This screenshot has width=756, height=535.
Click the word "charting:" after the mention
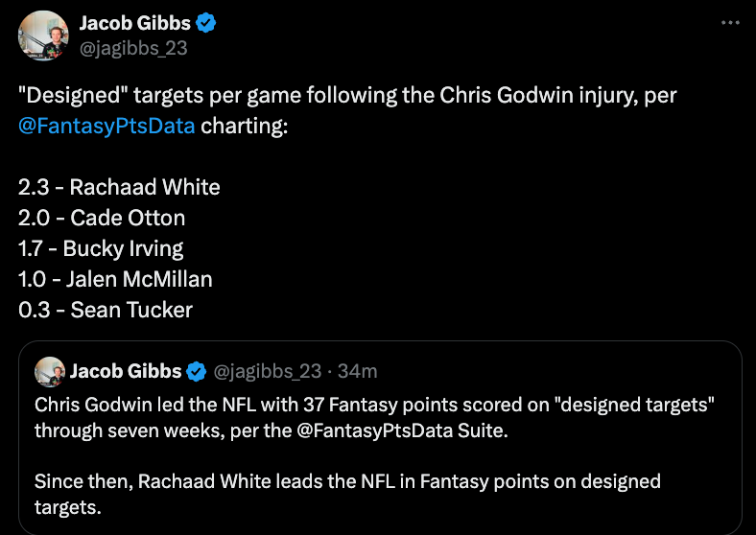(244, 126)
